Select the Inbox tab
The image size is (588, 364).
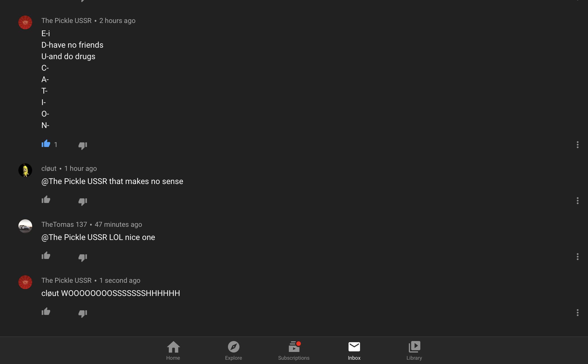point(354,351)
